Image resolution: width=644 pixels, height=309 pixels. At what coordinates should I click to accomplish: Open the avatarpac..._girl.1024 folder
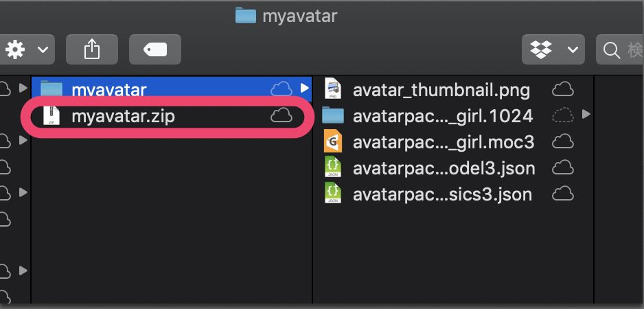[x=442, y=115]
